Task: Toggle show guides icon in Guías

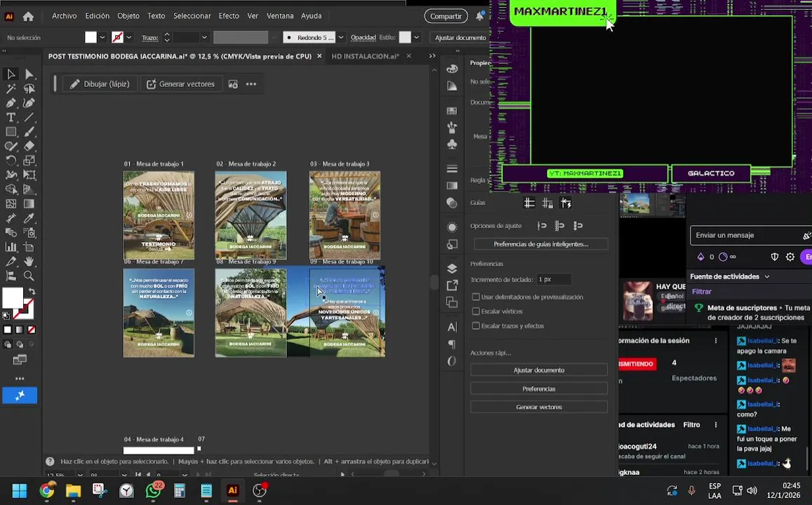Action: (x=529, y=203)
